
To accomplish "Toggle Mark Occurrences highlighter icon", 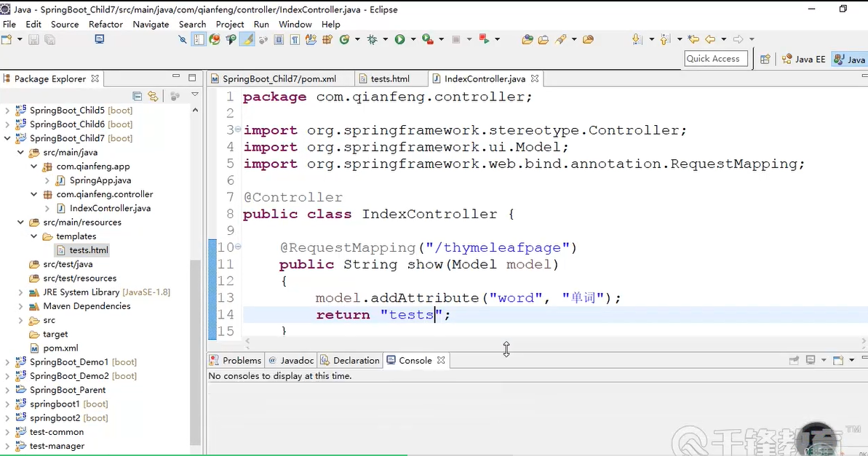I will pos(247,39).
